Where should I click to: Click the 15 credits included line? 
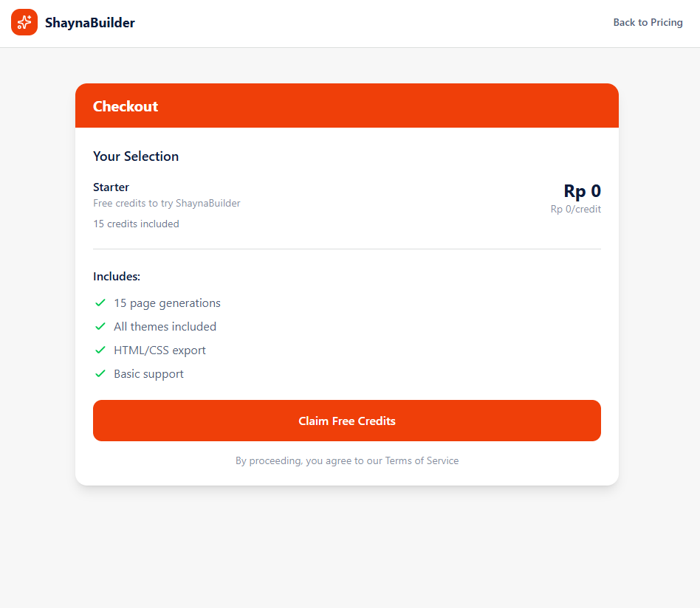coord(136,224)
